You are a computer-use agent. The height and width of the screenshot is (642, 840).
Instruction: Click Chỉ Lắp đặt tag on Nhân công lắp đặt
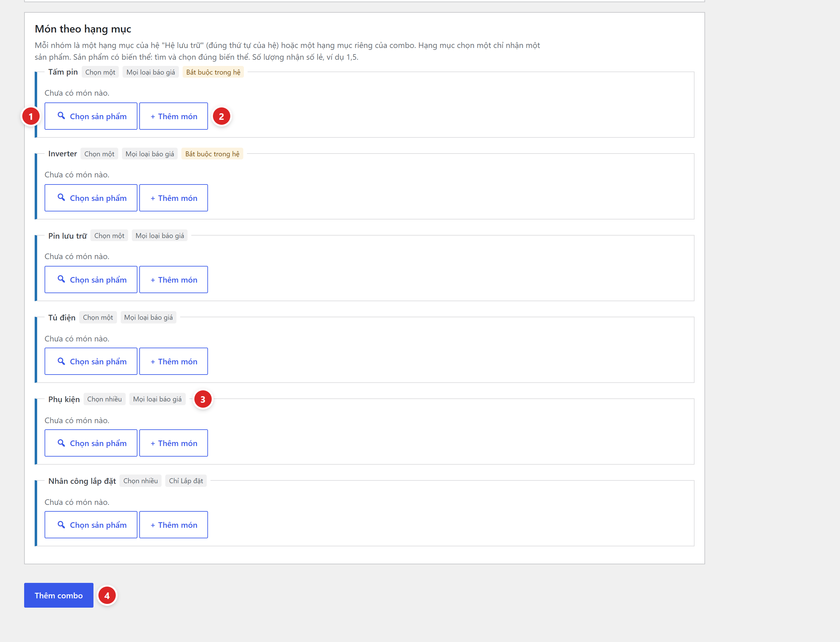[186, 481]
